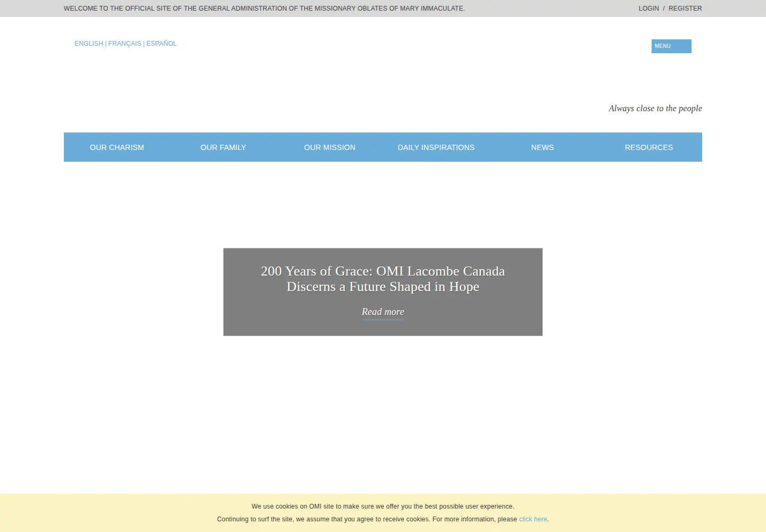Select the 'We use cookies on OMI site' text
The image size is (766, 532).
coord(383,506)
